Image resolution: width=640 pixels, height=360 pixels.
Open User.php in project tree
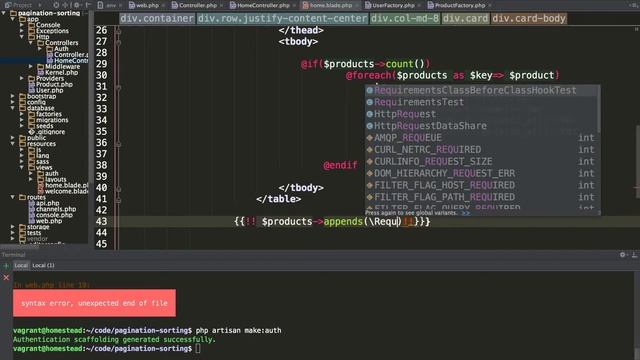point(49,90)
